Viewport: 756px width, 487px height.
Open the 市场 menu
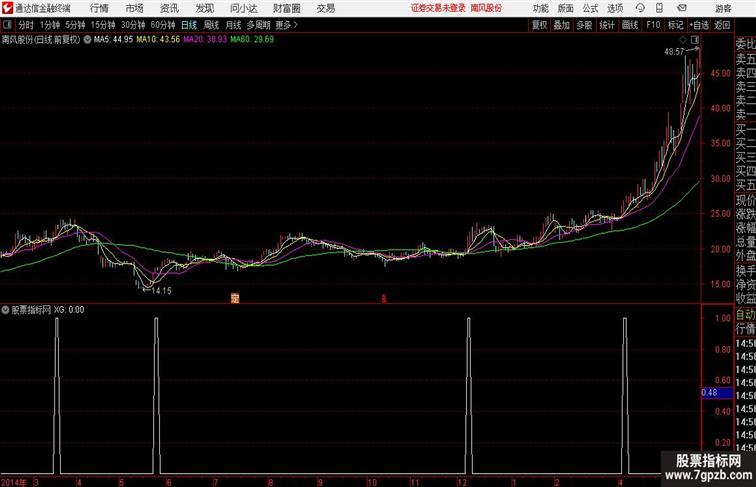point(135,8)
